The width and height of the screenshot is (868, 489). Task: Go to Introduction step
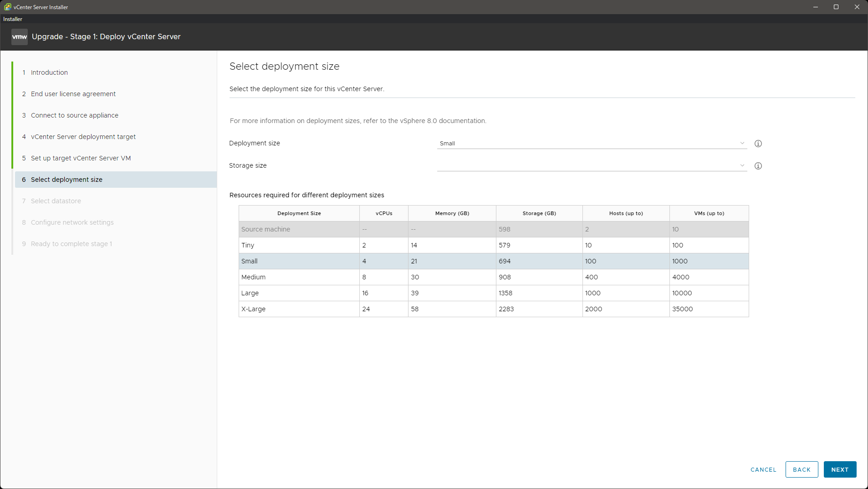pyautogui.click(x=49, y=72)
